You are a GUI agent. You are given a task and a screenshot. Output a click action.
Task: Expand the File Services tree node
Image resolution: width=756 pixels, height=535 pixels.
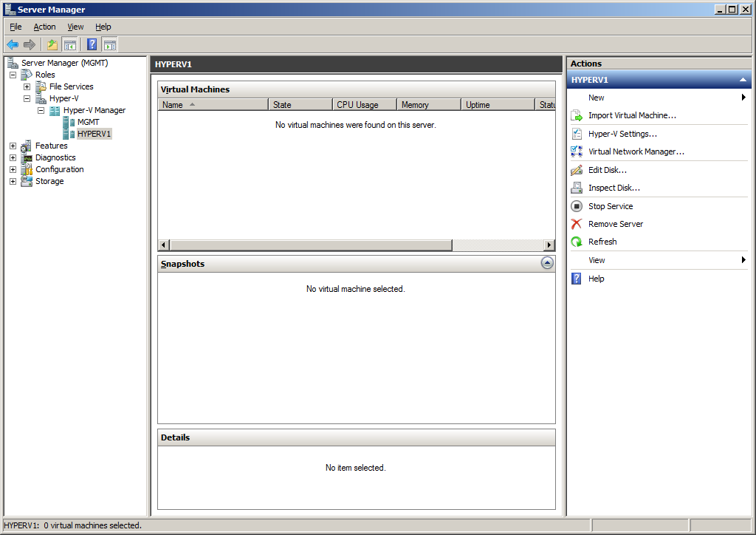pyautogui.click(x=27, y=87)
